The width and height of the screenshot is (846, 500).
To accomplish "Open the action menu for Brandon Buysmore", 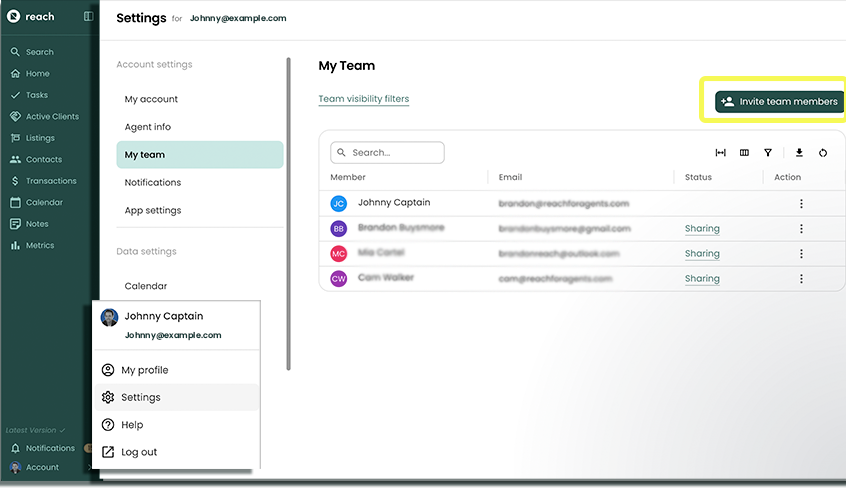I will 801,229.
